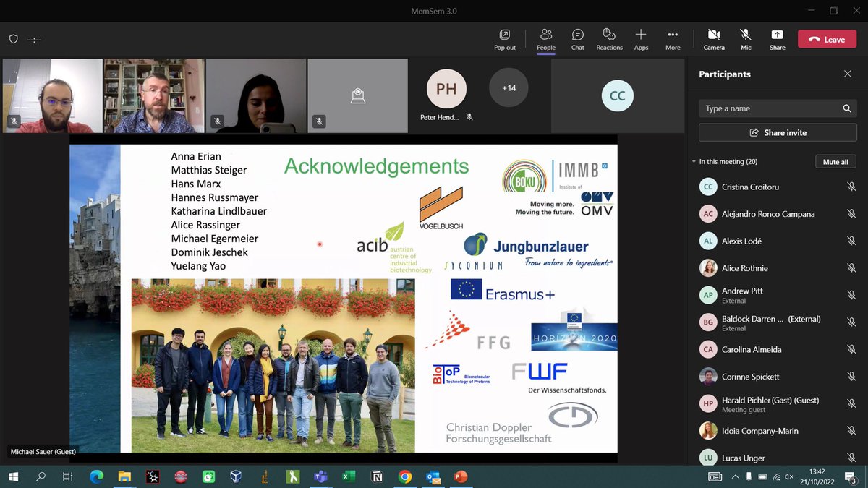Select participant Alejandro Ronco Campana
Viewport: 868px width, 488px height.
(778, 214)
